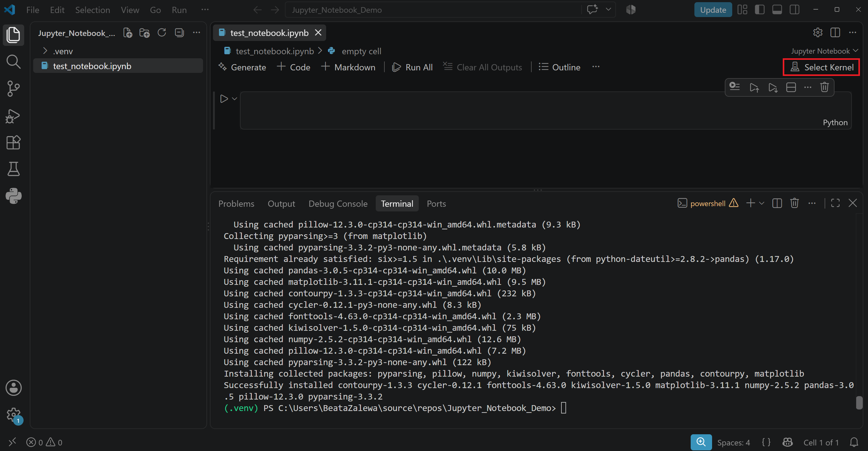868x451 pixels.
Task: Open notebook toolbar overflow ellipsis
Action: point(596,67)
